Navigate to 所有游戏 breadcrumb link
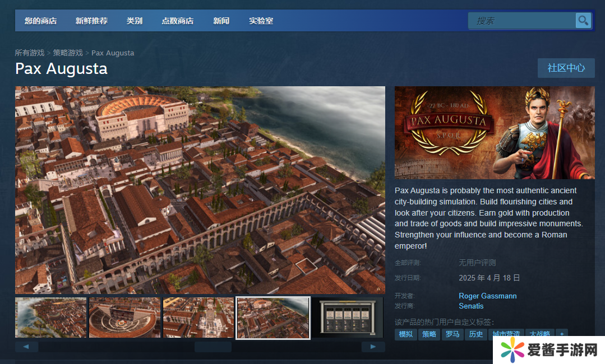The width and height of the screenshot is (605, 364). tap(30, 53)
